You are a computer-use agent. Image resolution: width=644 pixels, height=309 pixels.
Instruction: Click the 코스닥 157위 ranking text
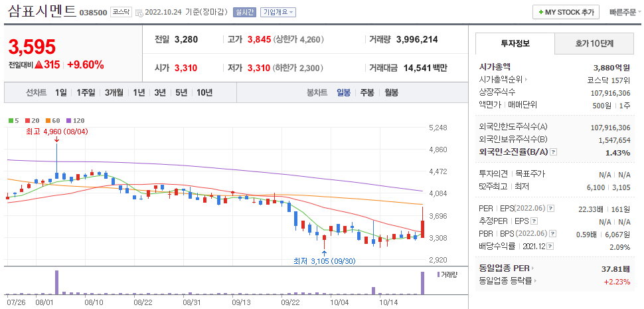click(x=609, y=80)
